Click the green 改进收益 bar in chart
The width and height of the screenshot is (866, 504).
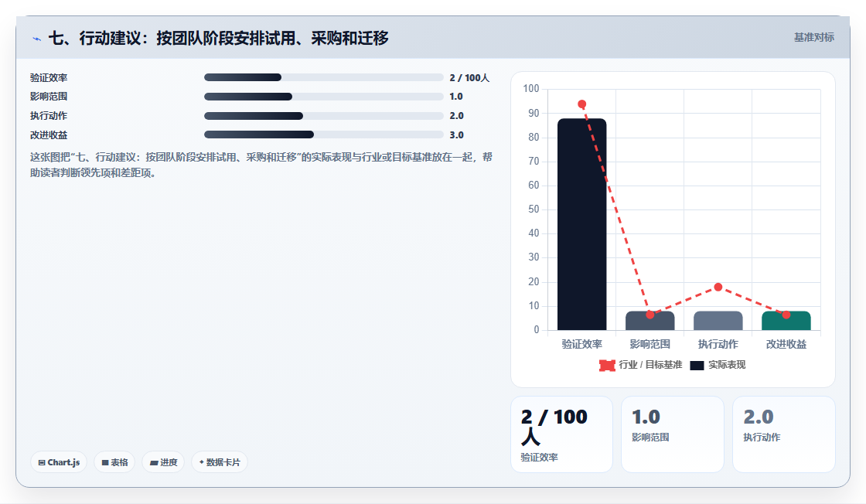pyautogui.click(x=786, y=321)
